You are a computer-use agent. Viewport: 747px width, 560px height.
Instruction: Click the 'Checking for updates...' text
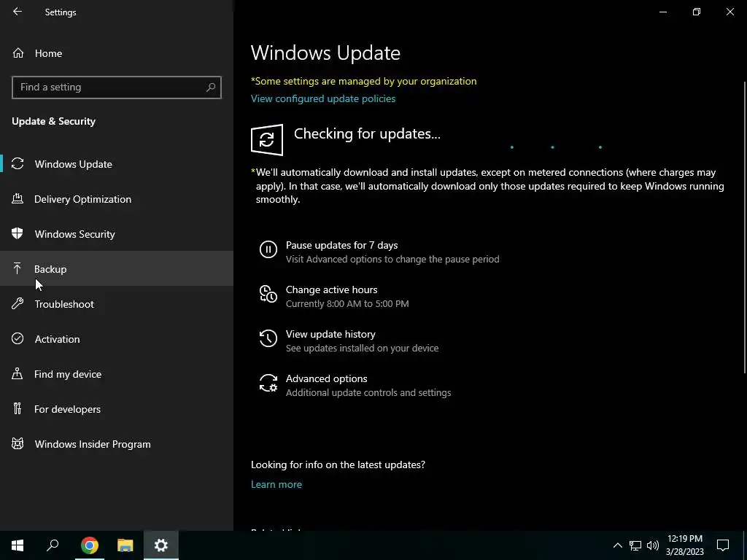pos(367,134)
